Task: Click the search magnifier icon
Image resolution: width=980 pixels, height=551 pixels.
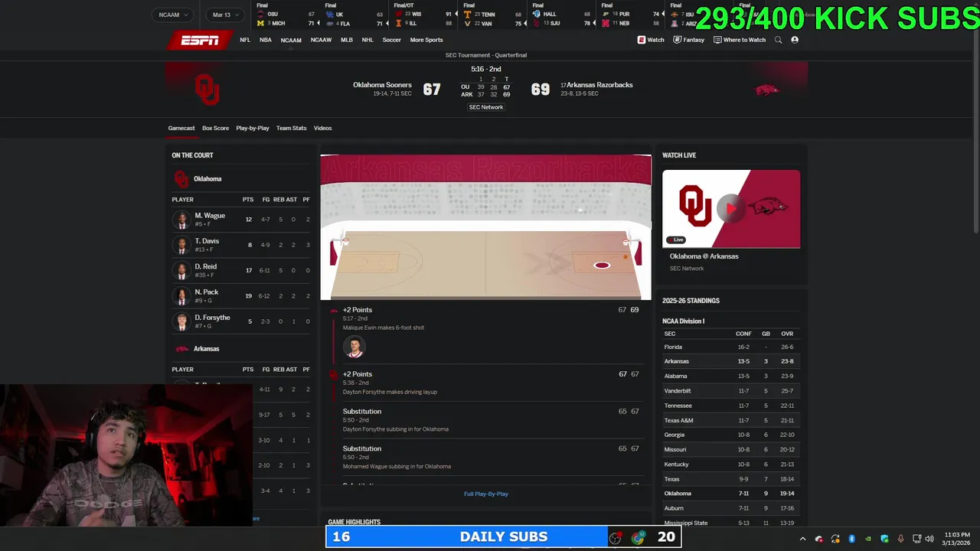Action: 778,40
